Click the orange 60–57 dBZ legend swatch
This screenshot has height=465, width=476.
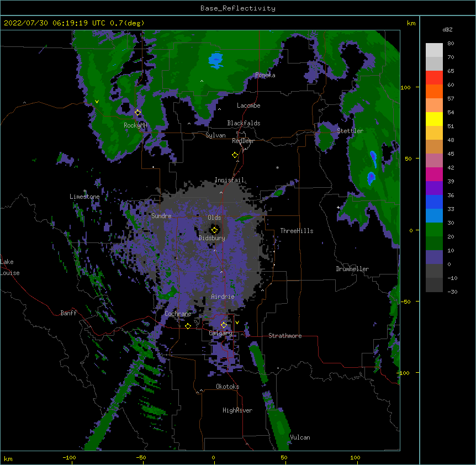434,91
